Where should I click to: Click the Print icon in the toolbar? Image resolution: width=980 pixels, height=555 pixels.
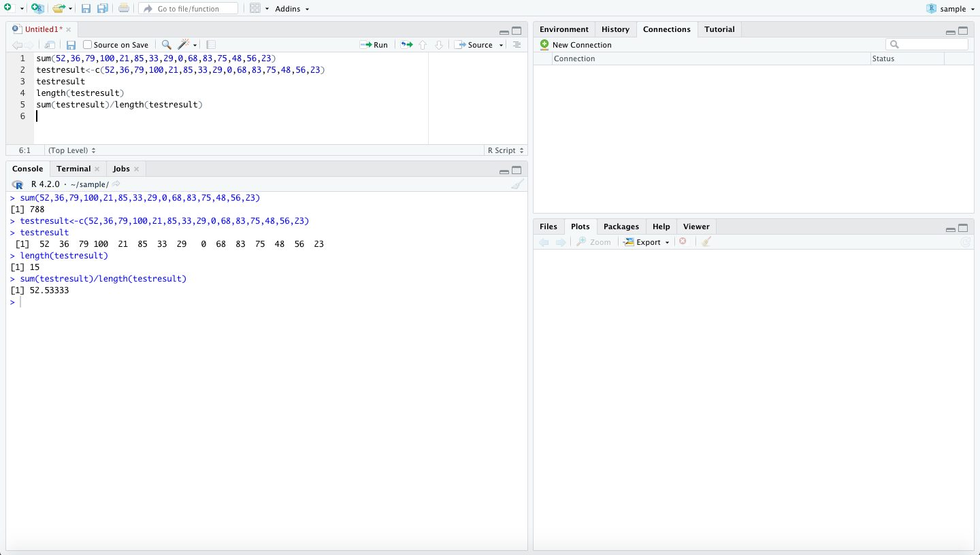pyautogui.click(x=123, y=9)
